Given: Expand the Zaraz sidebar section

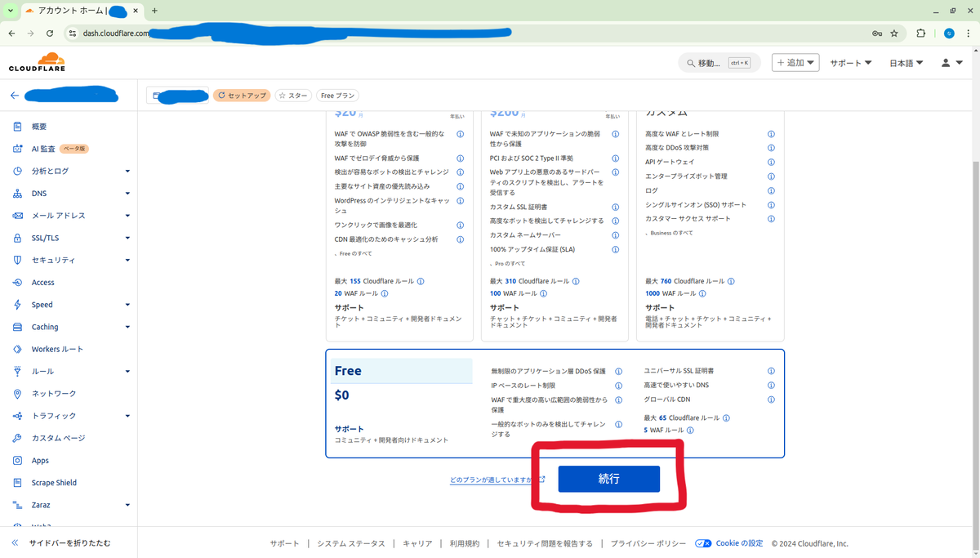Looking at the screenshot, I should pos(127,505).
